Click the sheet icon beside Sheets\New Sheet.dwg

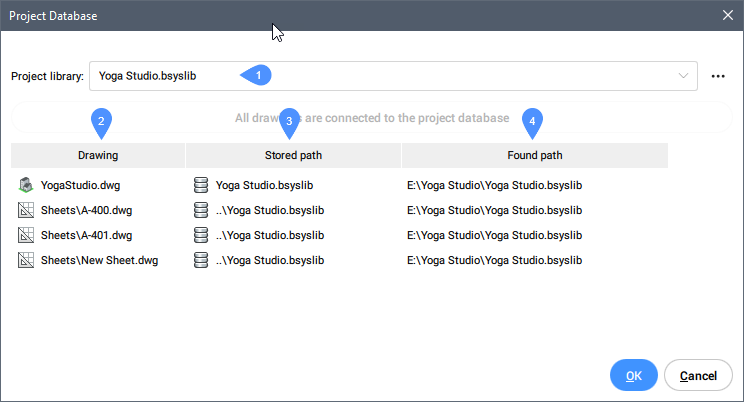click(26, 260)
